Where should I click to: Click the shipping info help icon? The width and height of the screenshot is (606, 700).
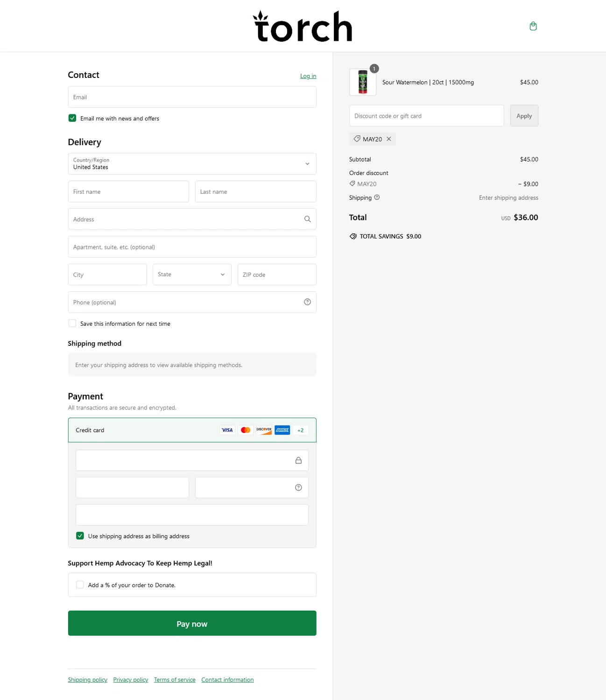click(x=377, y=197)
